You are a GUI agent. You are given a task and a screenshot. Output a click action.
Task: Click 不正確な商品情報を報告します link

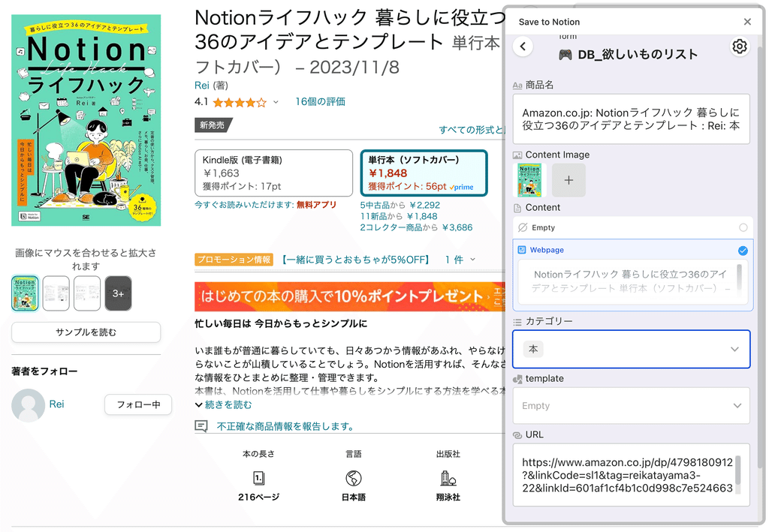pos(285,426)
